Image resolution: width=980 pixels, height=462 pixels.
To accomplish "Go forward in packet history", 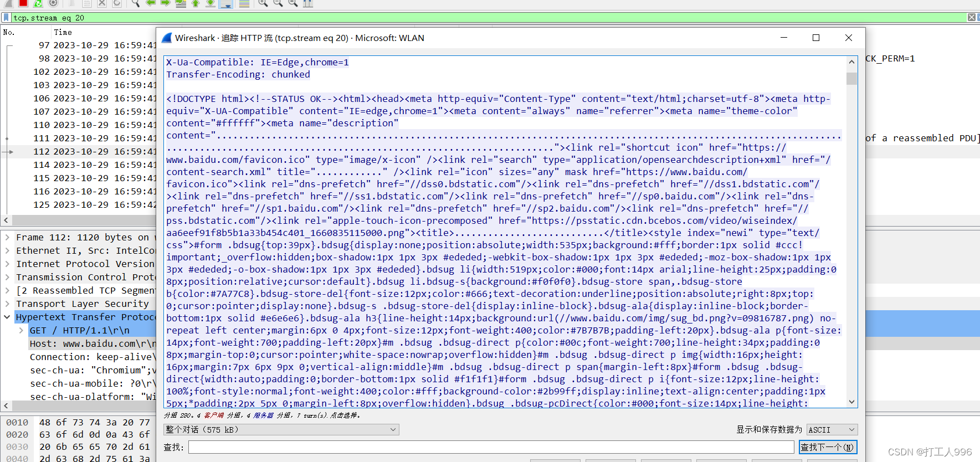I will (x=166, y=3).
